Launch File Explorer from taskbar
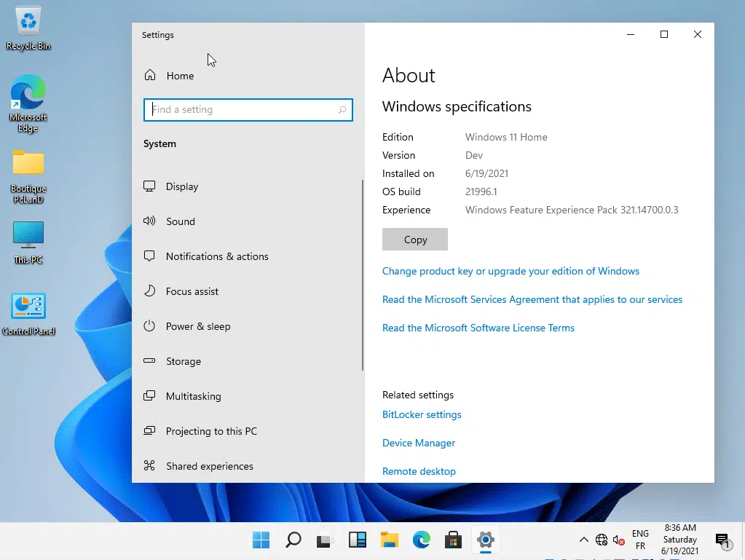The width and height of the screenshot is (745, 560). point(389,540)
